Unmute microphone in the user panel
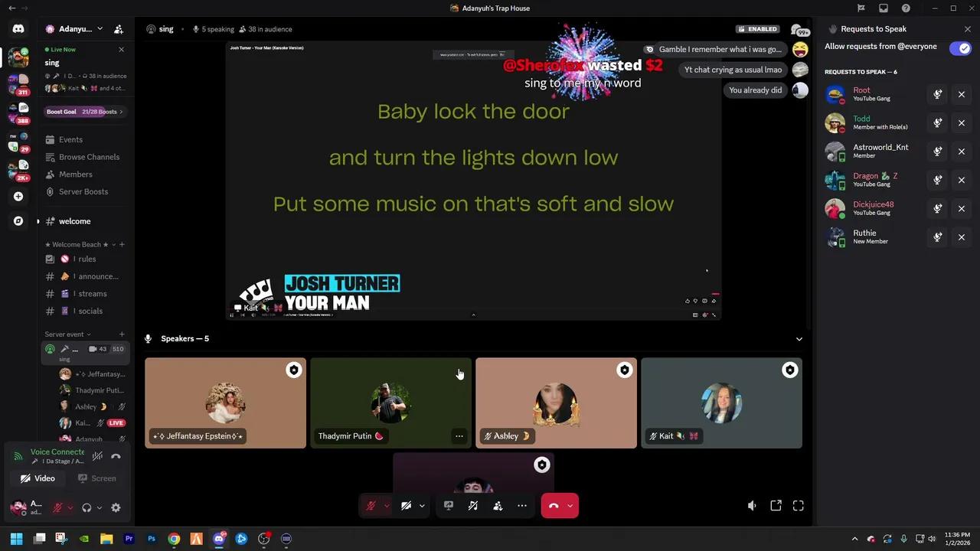The width and height of the screenshot is (980, 551). pos(57,507)
